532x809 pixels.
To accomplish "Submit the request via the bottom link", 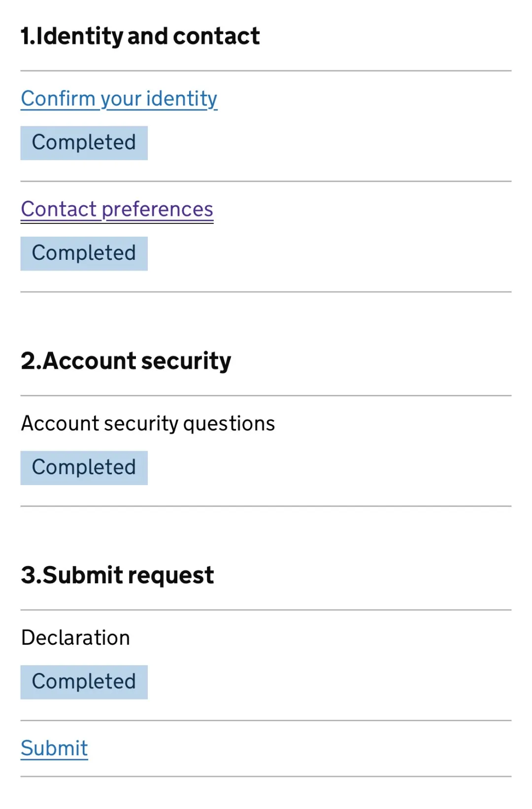I will [54, 748].
